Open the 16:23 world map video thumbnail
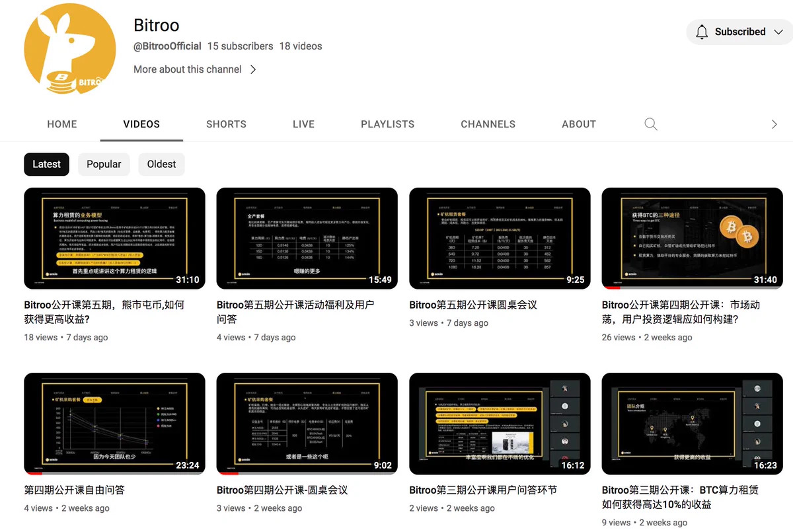 (693, 424)
